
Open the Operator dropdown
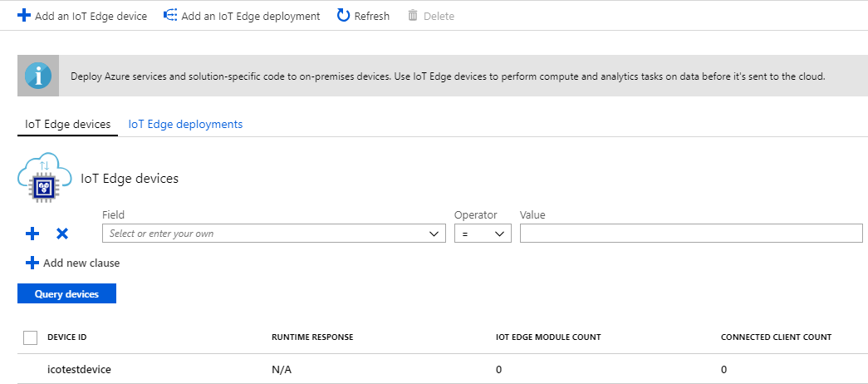point(483,234)
